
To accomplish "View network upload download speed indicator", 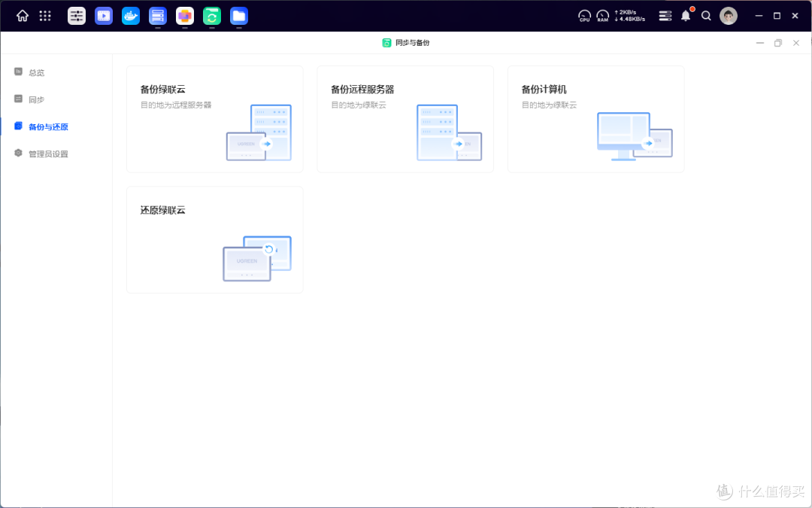I will coord(630,16).
